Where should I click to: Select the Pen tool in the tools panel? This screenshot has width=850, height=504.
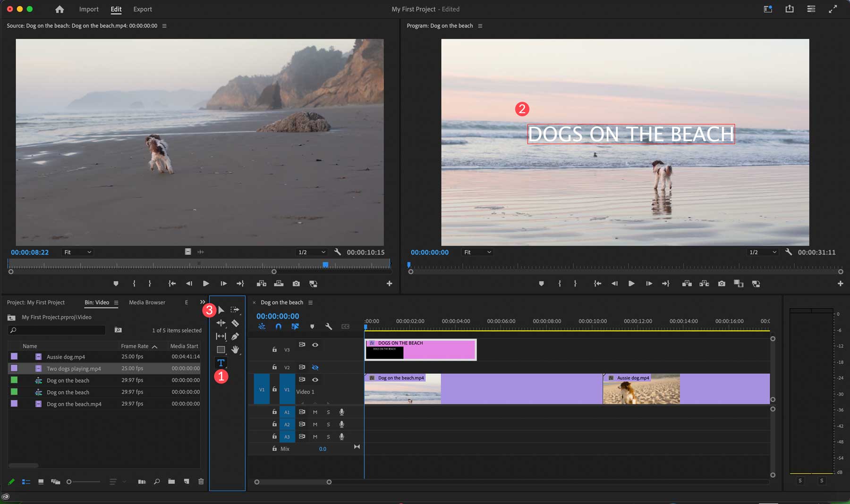(235, 336)
